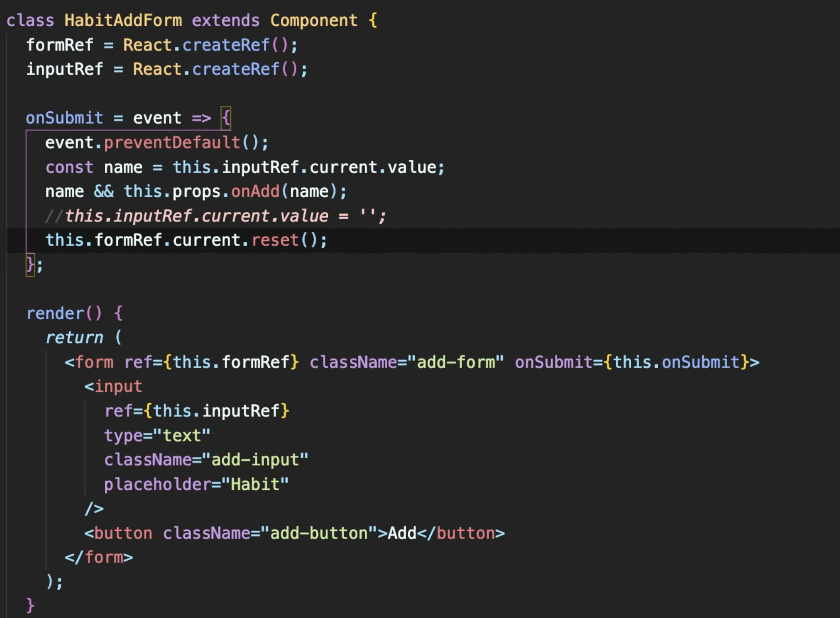Click the highlighted closing brace of onSubmit

30,265
